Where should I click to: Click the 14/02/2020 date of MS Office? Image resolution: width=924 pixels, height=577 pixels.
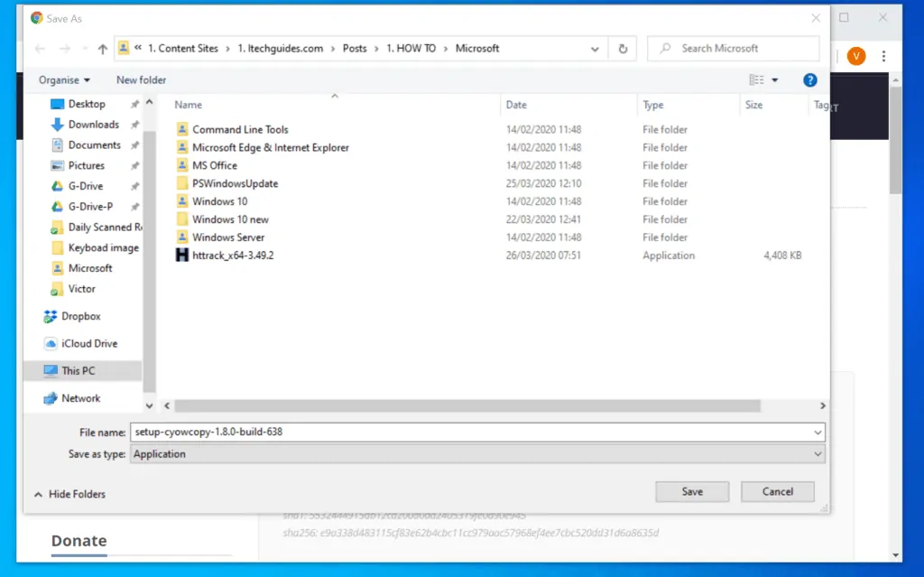[x=543, y=166]
